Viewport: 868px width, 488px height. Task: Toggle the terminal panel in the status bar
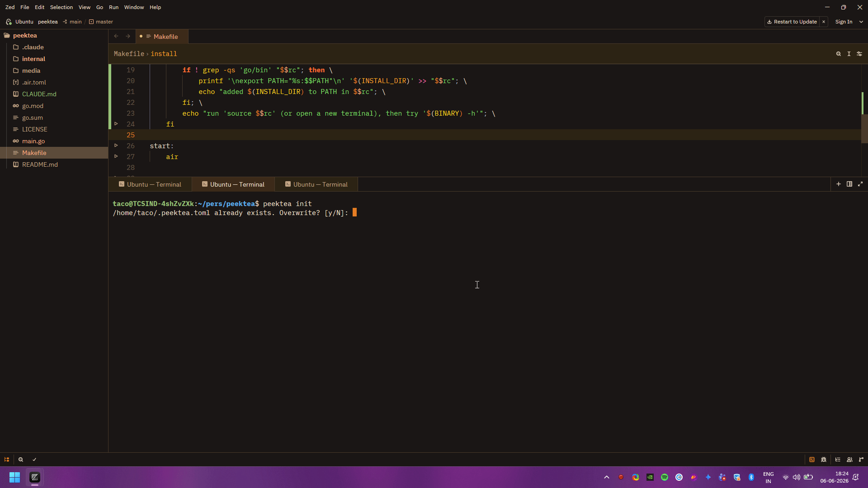point(812,460)
